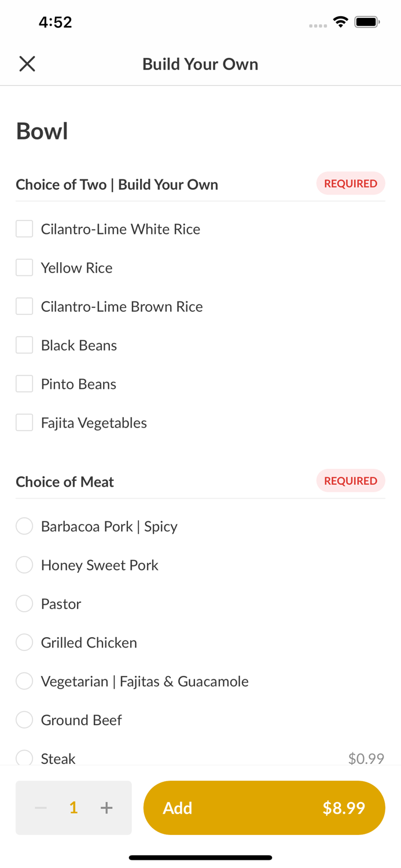
Task: Choose the Steak option for $0.99
Action: pos(24,757)
